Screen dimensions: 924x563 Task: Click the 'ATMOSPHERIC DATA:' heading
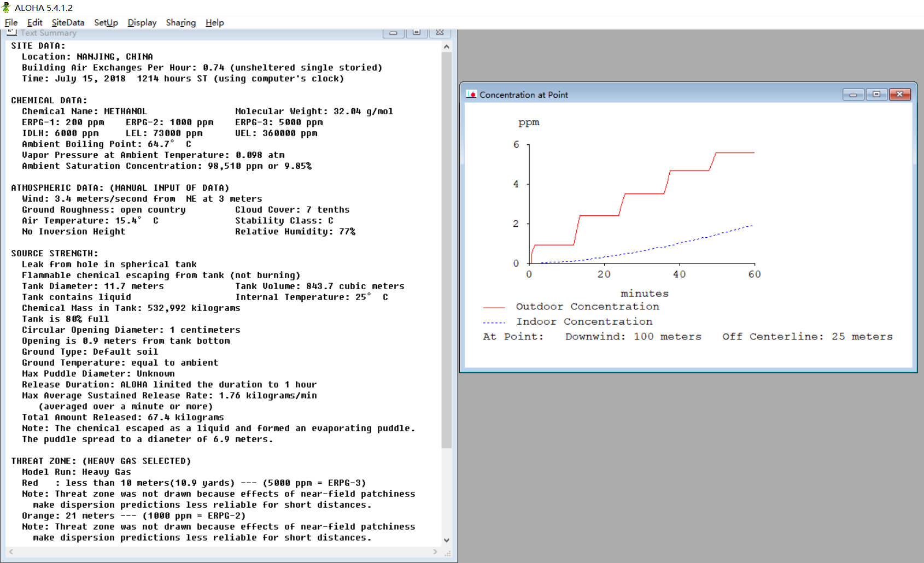[120, 188]
